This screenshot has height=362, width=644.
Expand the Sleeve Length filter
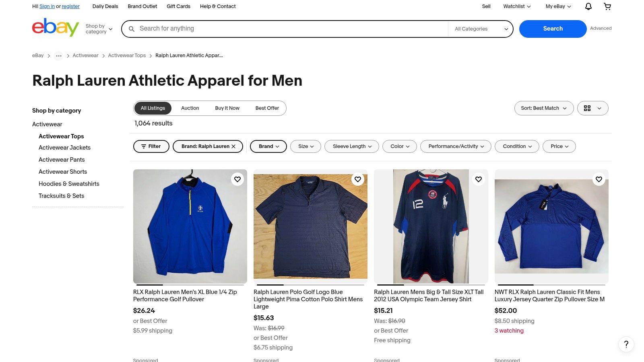coord(352,146)
